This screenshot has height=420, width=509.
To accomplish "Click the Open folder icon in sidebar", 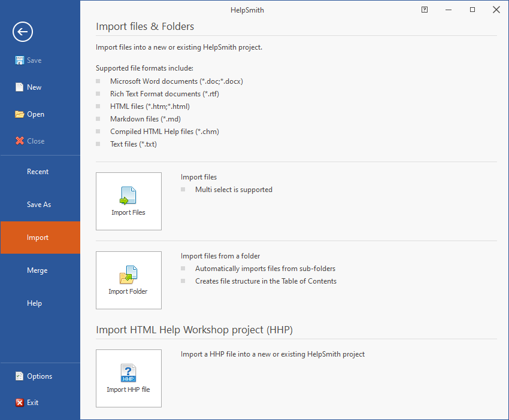I will [x=20, y=114].
